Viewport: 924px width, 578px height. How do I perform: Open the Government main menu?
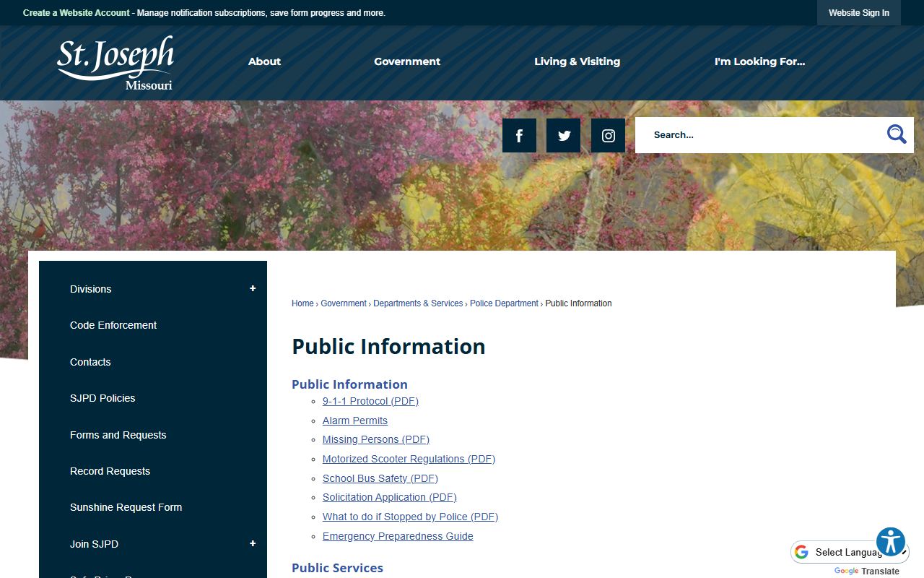[x=407, y=61]
